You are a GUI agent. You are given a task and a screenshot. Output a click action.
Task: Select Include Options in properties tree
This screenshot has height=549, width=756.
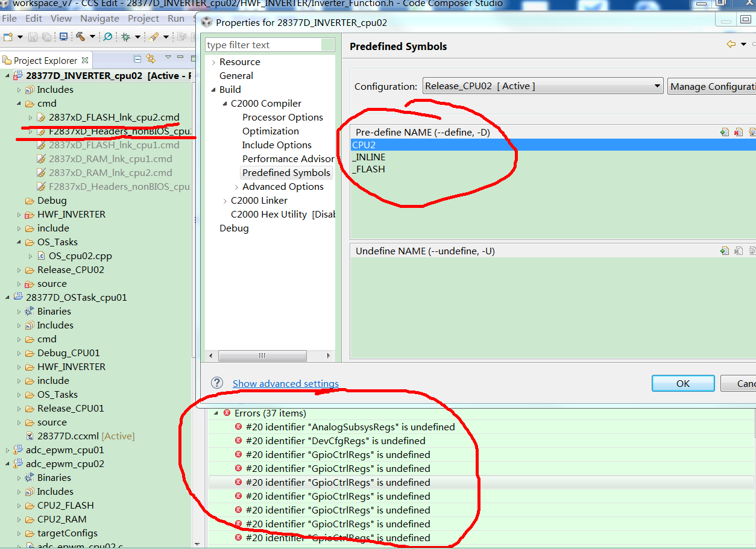[x=277, y=145]
